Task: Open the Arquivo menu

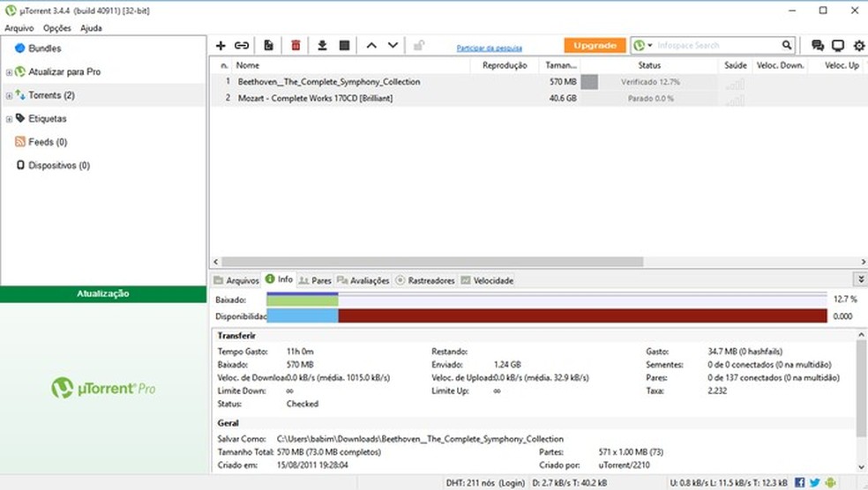Action: coord(19,27)
